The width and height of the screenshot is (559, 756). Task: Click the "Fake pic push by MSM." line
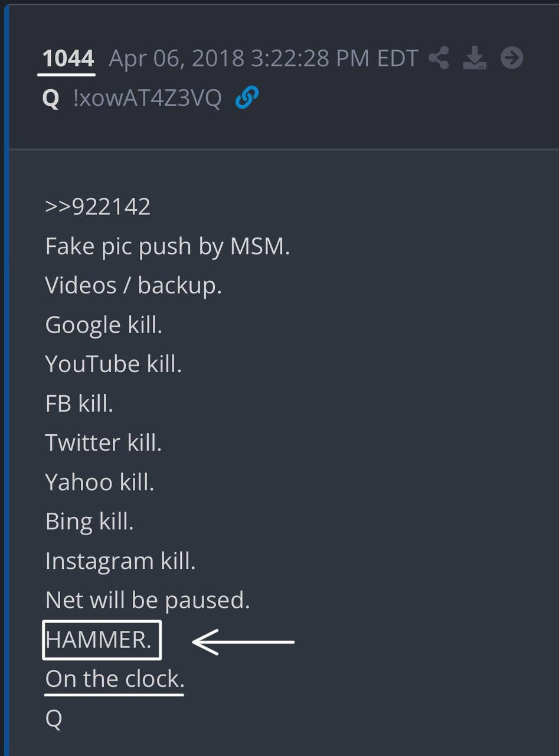(x=167, y=246)
